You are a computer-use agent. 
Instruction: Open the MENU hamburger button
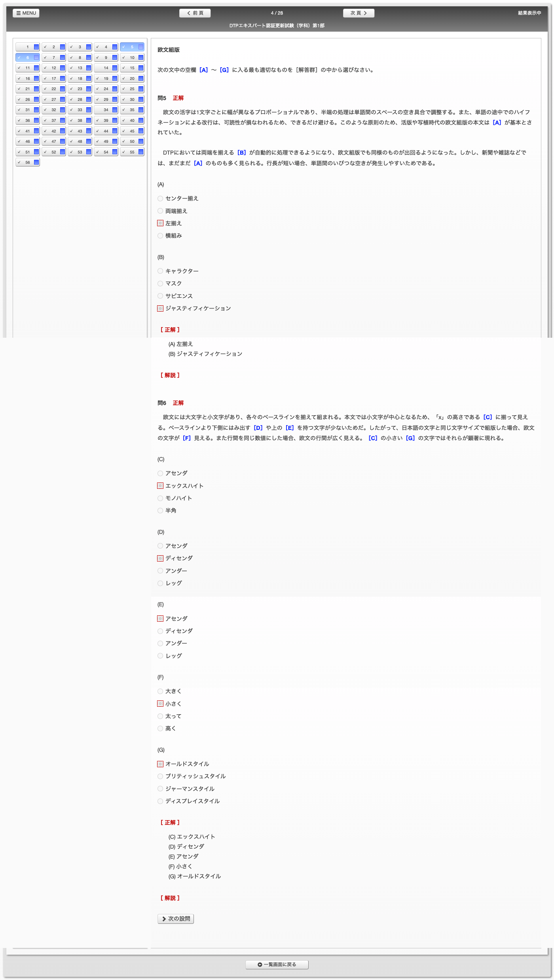(x=26, y=13)
